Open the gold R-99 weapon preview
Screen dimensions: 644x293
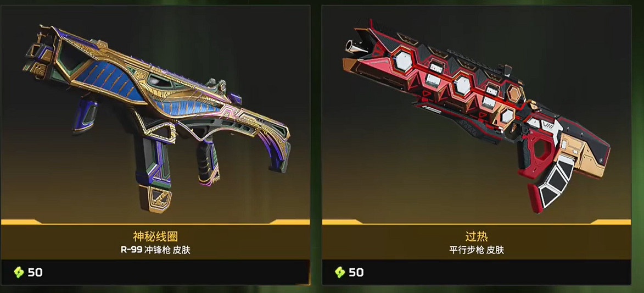pyautogui.click(x=157, y=115)
